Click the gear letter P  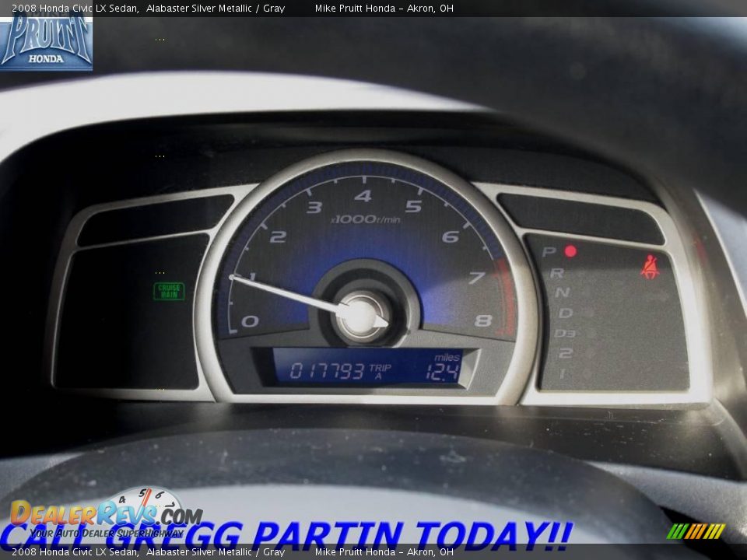(549, 251)
